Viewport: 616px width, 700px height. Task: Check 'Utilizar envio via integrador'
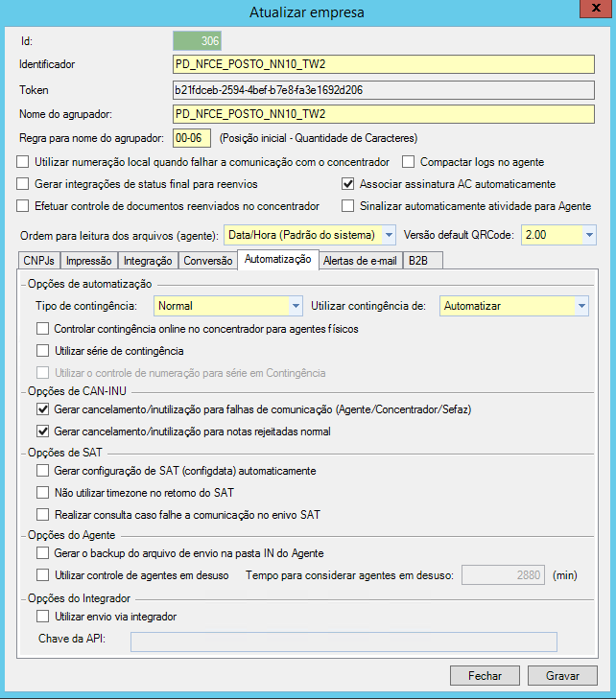click(x=42, y=616)
